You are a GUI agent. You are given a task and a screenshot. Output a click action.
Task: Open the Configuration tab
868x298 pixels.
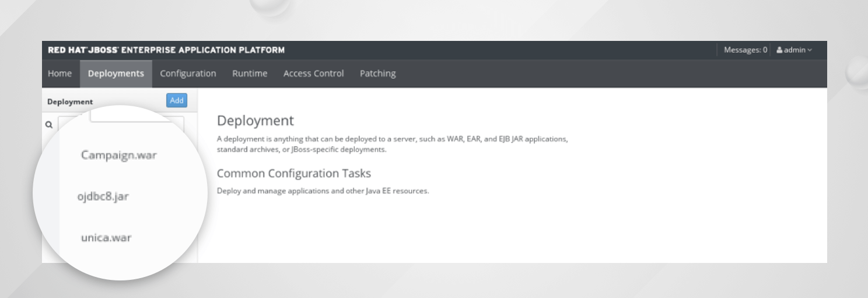(188, 74)
